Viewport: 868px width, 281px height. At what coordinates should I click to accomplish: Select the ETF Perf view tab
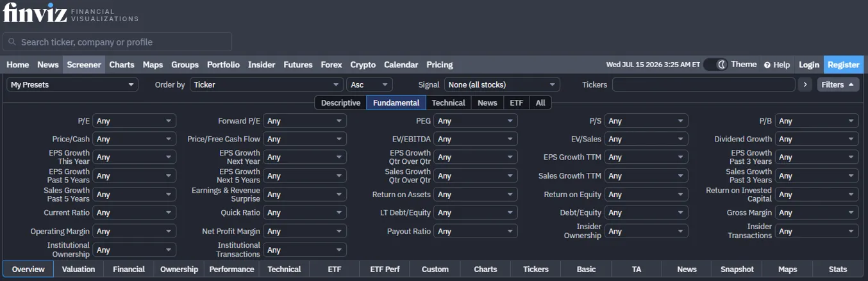click(384, 269)
